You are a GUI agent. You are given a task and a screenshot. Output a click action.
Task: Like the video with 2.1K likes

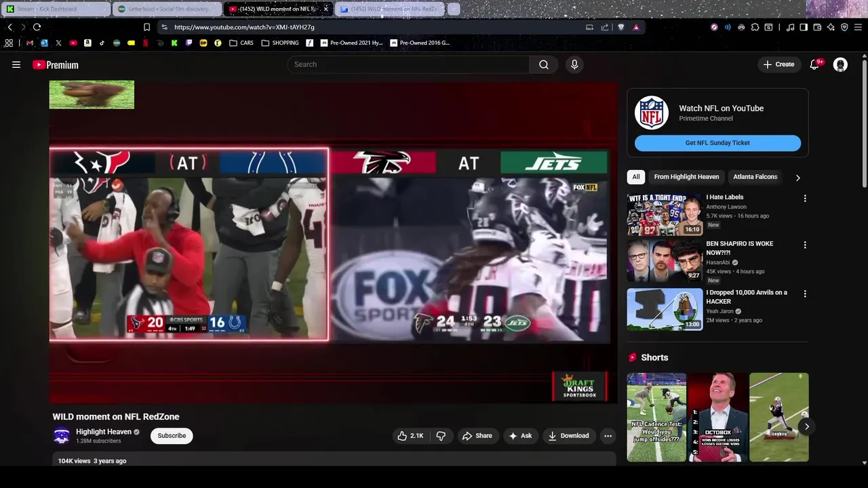coord(410,436)
